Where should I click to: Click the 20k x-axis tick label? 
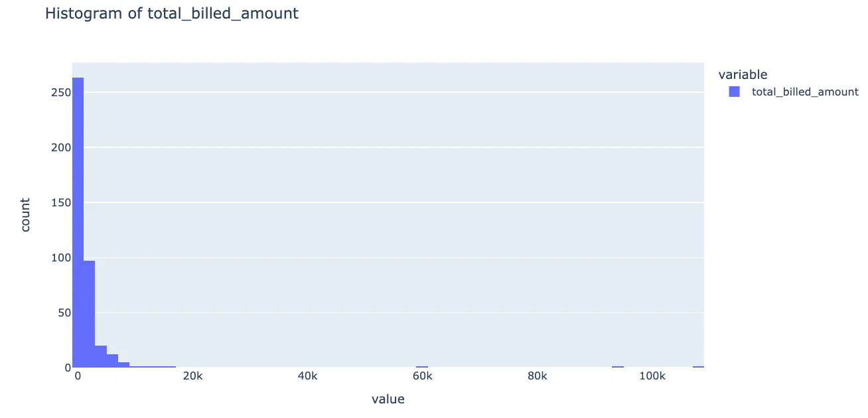pos(192,377)
